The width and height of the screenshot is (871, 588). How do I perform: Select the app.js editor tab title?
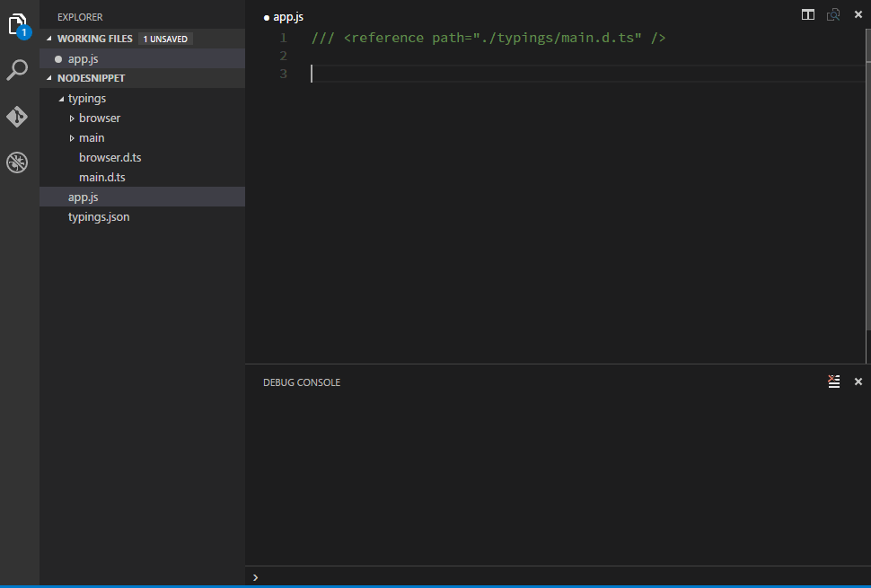287,16
